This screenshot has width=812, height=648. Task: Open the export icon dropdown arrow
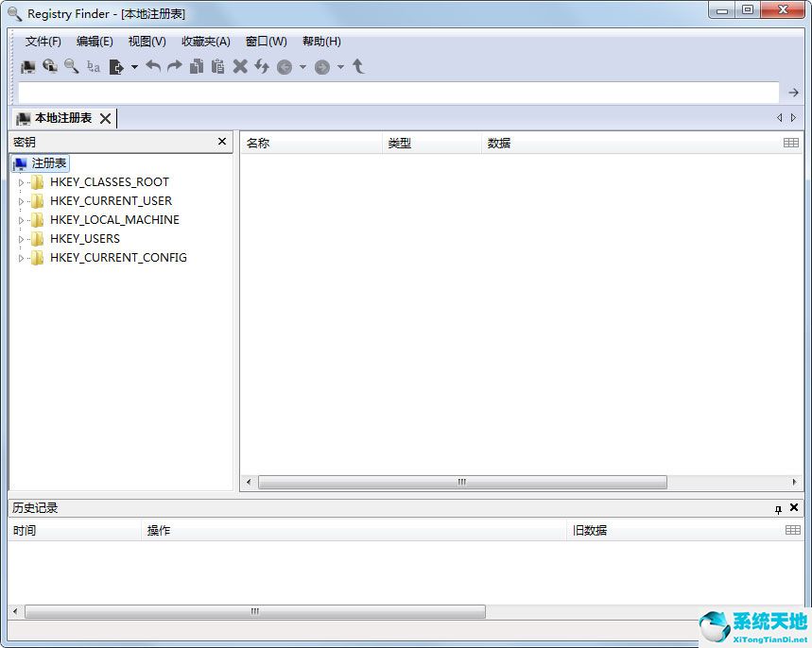pos(134,67)
